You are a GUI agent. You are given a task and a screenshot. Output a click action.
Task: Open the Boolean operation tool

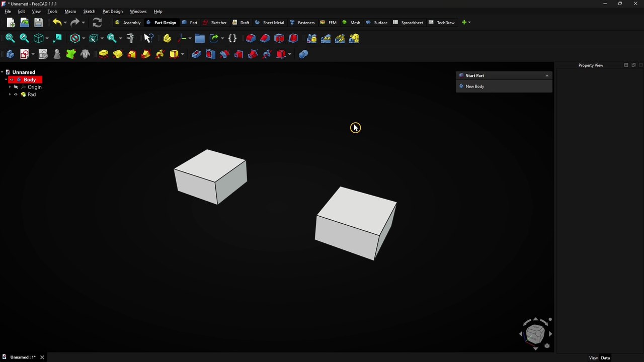[x=303, y=54]
